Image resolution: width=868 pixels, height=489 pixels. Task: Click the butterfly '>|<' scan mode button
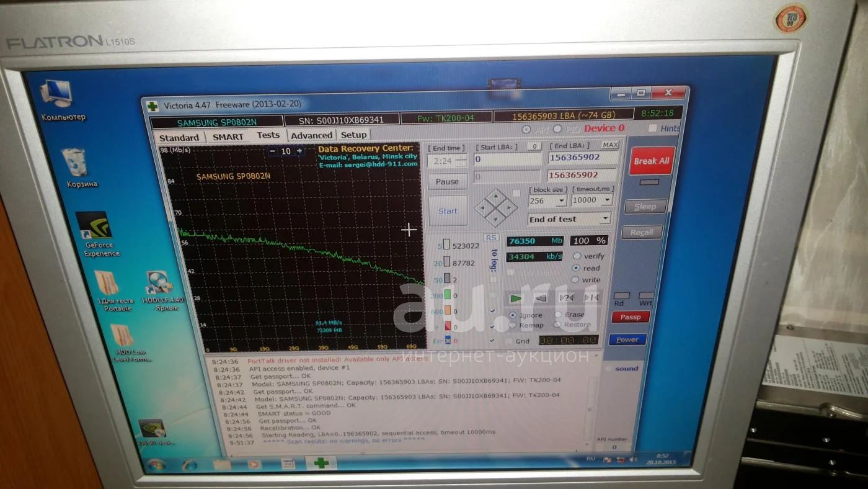pyautogui.click(x=590, y=298)
